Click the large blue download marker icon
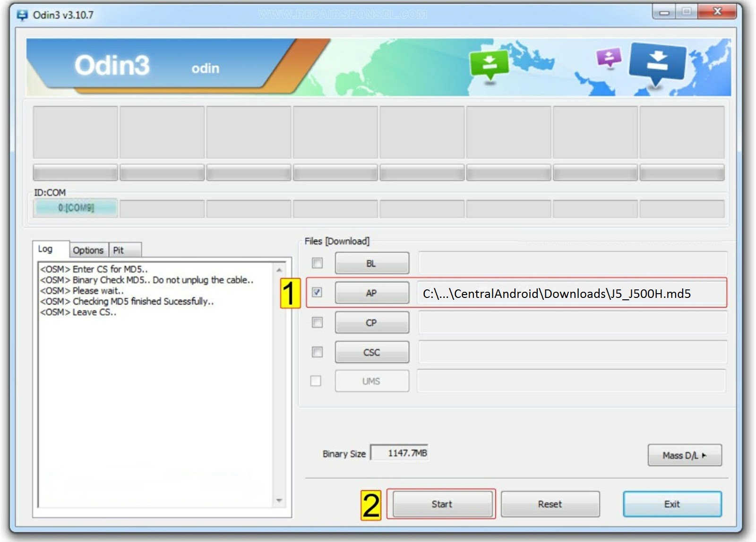The width and height of the screenshot is (756, 542). tap(657, 64)
